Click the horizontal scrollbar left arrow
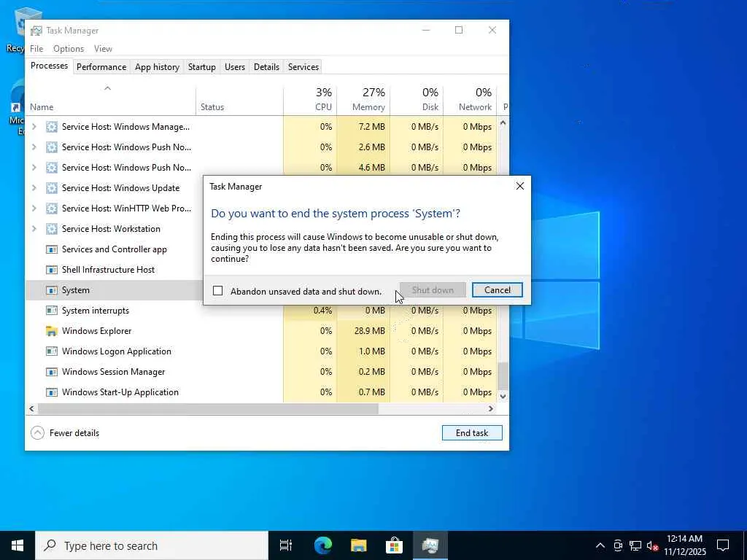The width and height of the screenshot is (747, 560). click(31, 408)
